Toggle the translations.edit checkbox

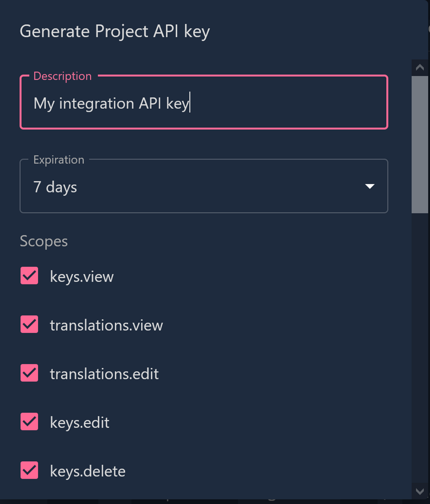(29, 373)
